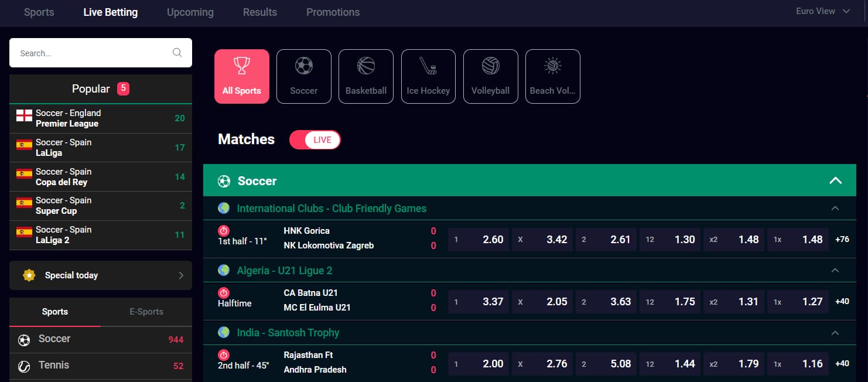Choose the Ice Hockey sport filter
Viewport: 868px width, 382px height.
tap(428, 76)
